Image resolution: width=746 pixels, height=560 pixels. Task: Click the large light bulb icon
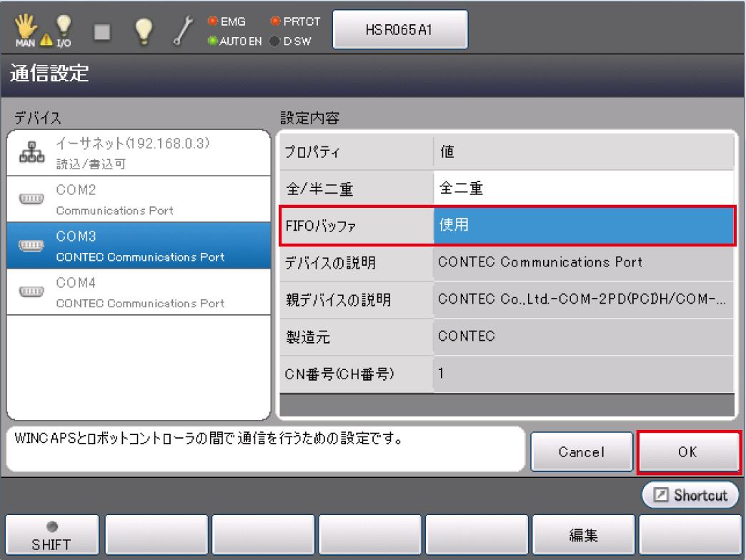point(144,30)
